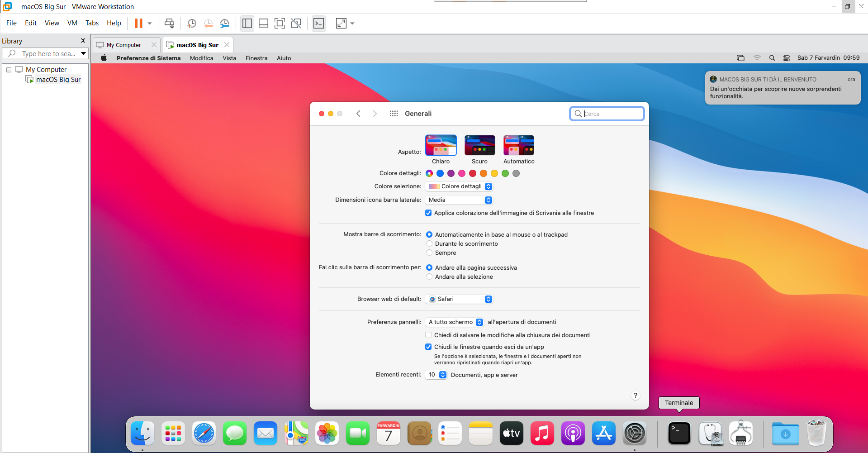Open Spotlight search in macOS menu bar
868x453 pixels.
(772, 58)
